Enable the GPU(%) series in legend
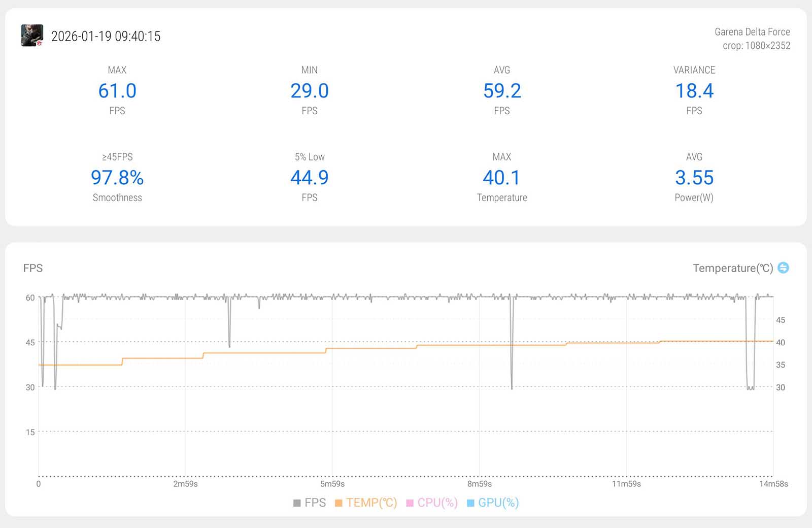Image resolution: width=812 pixels, height=528 pixels. click(493, 503)
